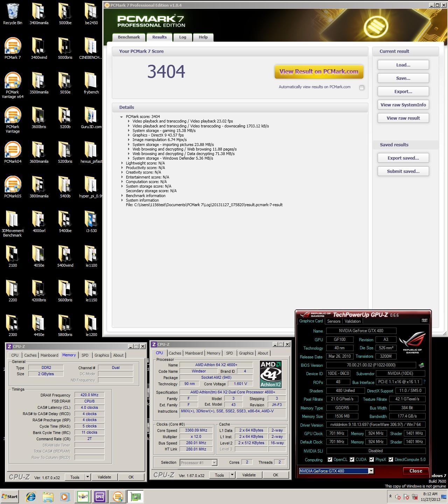Open SPD tab in CPU-Z Memory window
This screenshot has height=504, width=448.
(x=85, y=355)
